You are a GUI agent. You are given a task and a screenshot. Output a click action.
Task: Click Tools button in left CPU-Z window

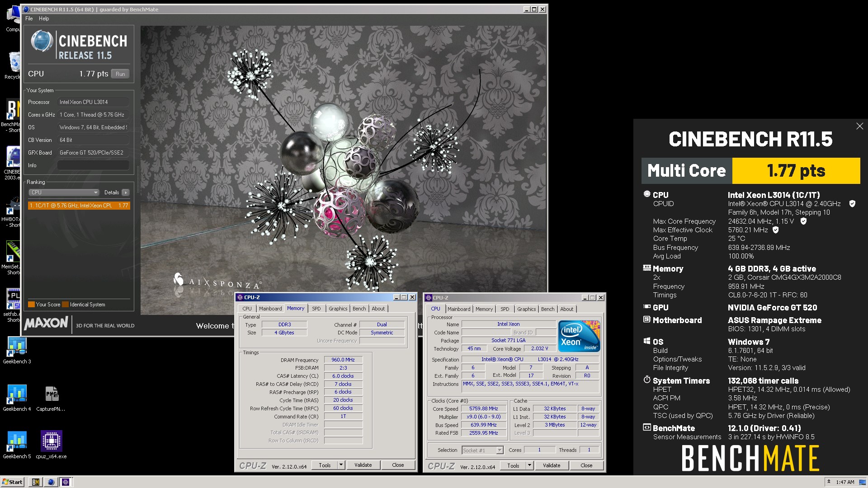point(325,465)
